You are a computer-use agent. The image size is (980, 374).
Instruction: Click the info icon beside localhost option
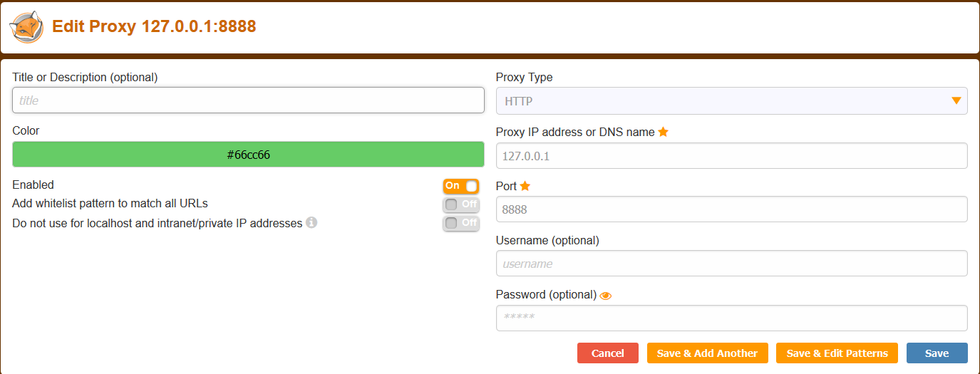(311, 222)
